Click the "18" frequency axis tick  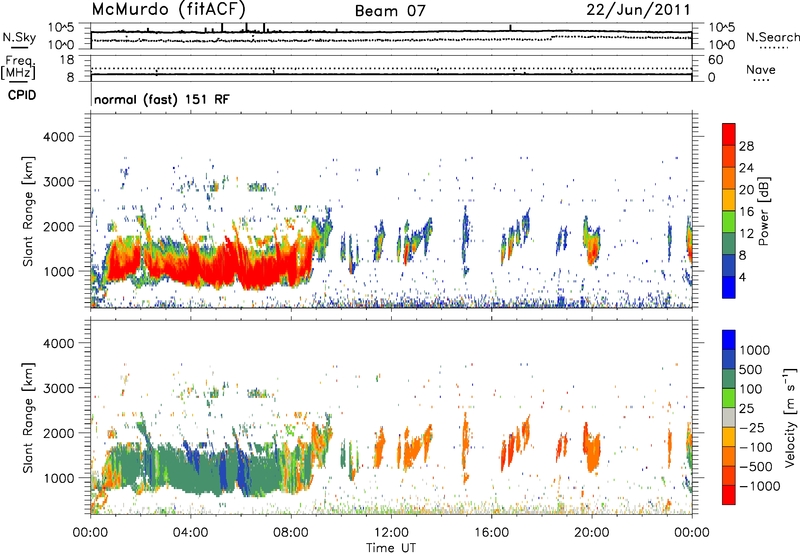[67, 60]
